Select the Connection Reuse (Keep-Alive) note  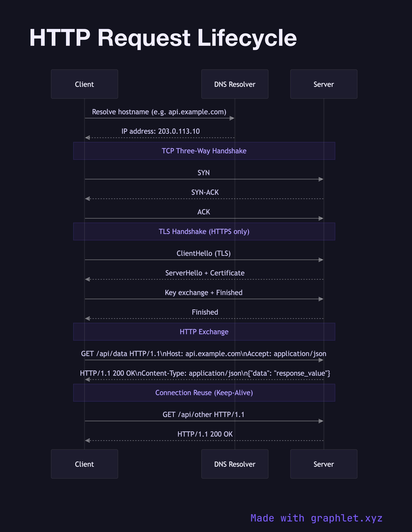204,392
